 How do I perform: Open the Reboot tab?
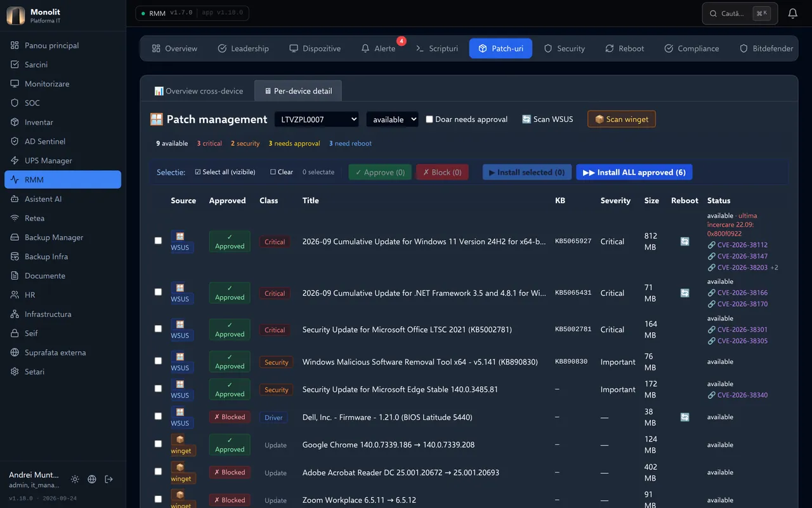(625, 48)
